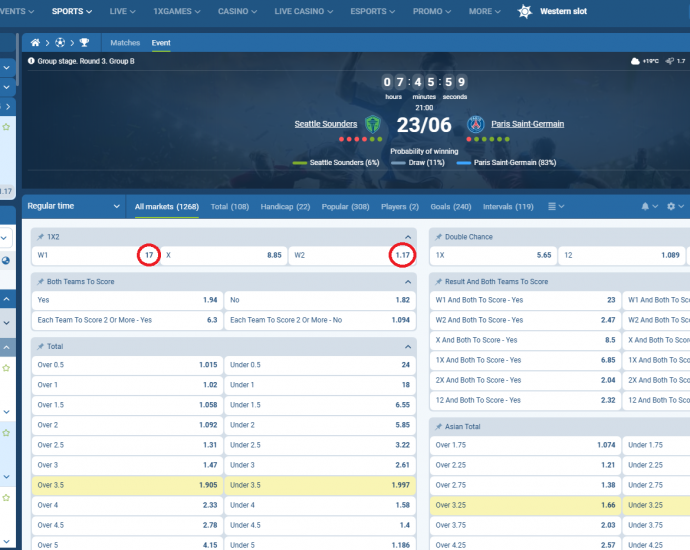
Task: Select Under 4.5 at 1.4
Action: point(320,525)
